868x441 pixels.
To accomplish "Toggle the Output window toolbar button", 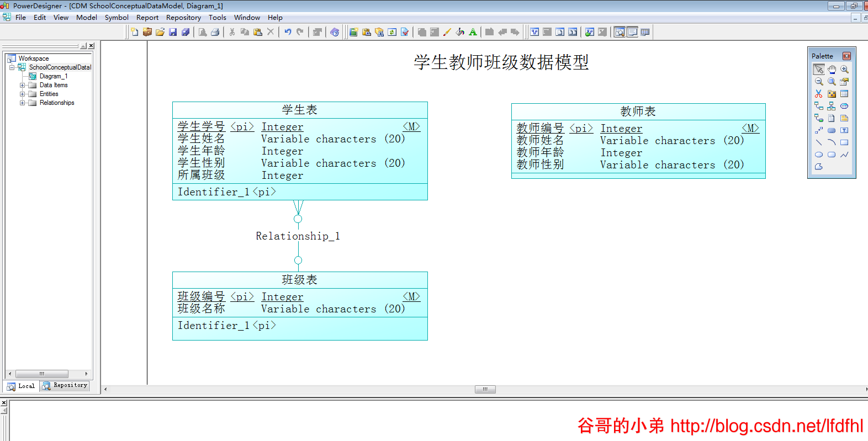I will click(632, 32).
